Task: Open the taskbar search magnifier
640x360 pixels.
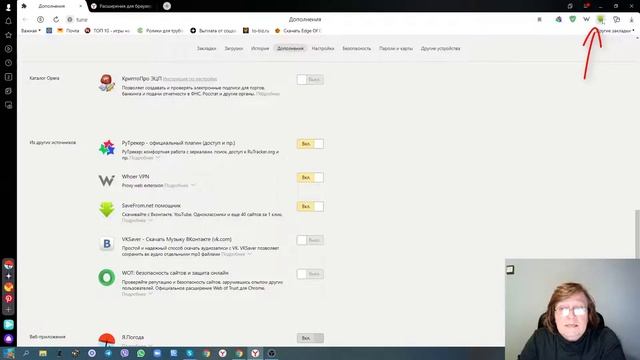Action: click(26, 353)
